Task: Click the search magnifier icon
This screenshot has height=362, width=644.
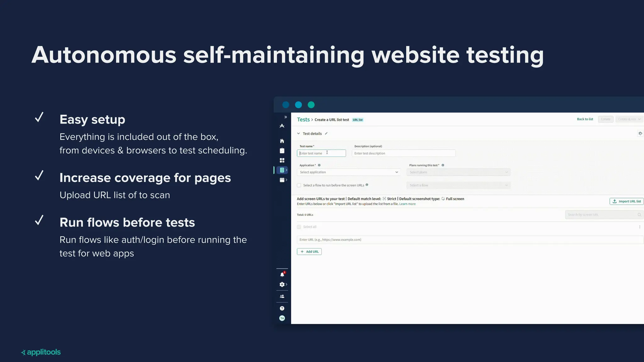Action: (x=639, y=215)
